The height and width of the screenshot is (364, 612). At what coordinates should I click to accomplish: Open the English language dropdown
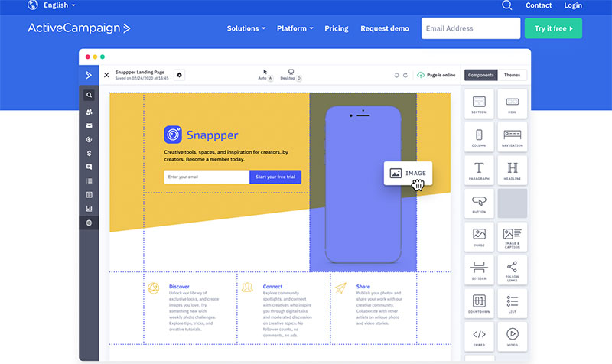51,5
